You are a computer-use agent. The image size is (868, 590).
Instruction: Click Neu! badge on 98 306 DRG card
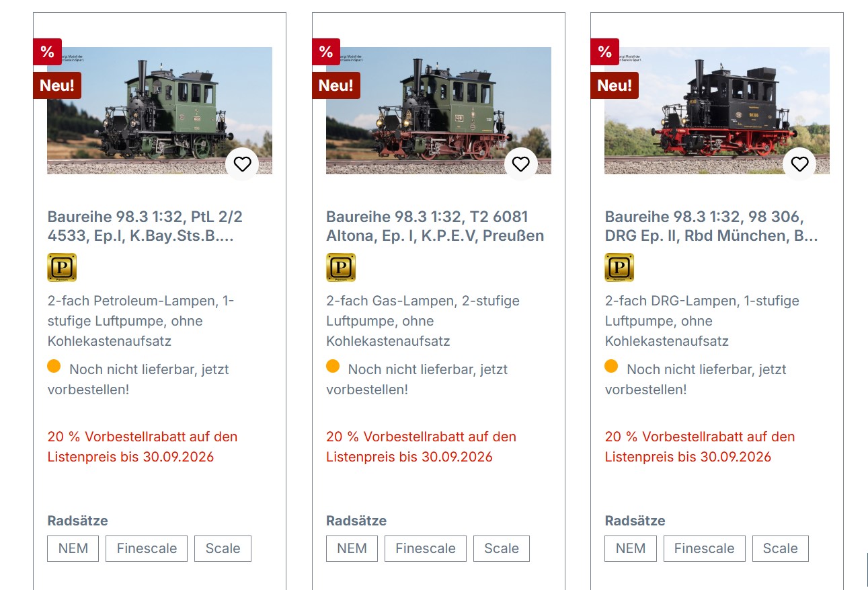[x=615, y=85]
